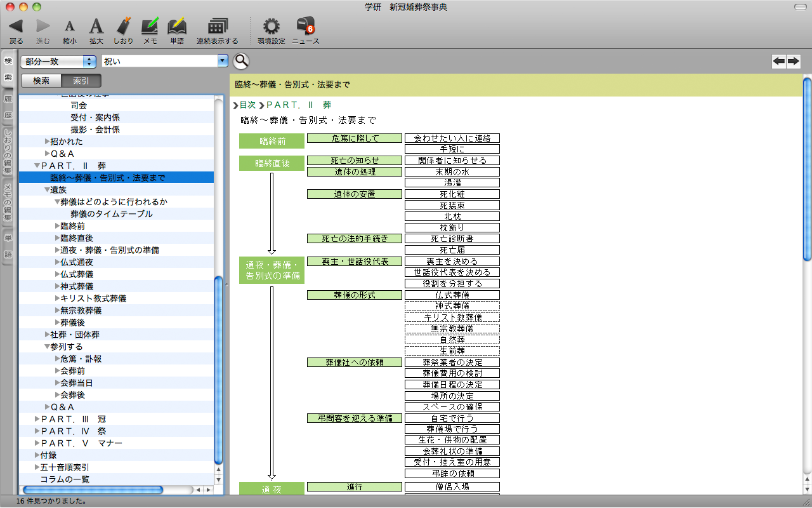Switch to the 索引 segment
The height and width of the screenshot is (508, 812).
click(x=81, y=81)
